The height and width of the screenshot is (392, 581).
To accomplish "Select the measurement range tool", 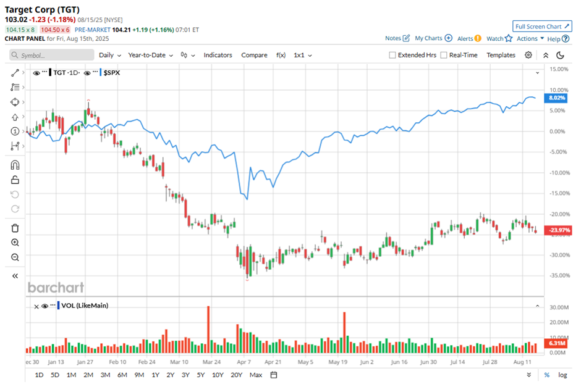I will click(15, 146).
